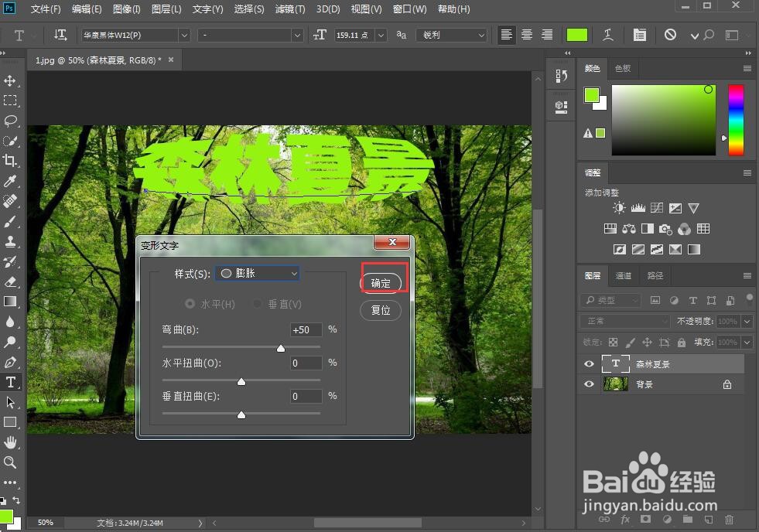The height and width of the screenshot is (532, 759).
Task: Click 确定 in warp text dialog
Action: coord(381,283)
